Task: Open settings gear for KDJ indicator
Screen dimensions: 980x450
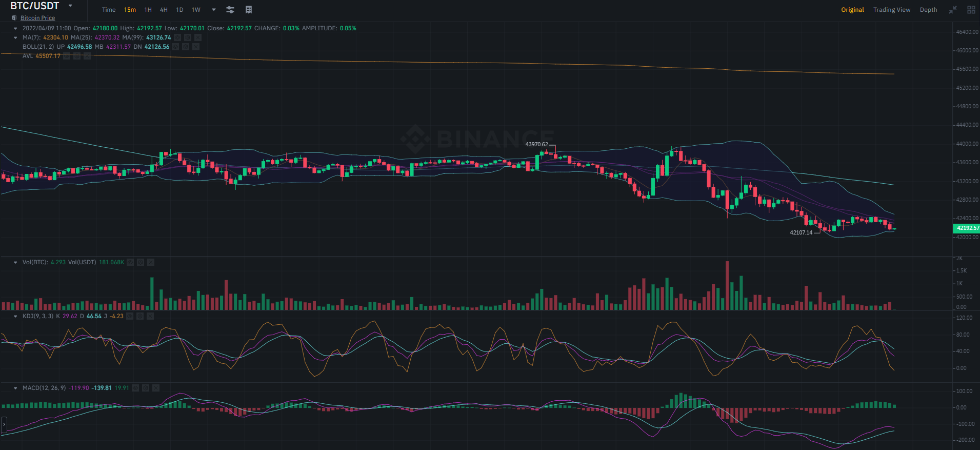Action: coord(140,316)
